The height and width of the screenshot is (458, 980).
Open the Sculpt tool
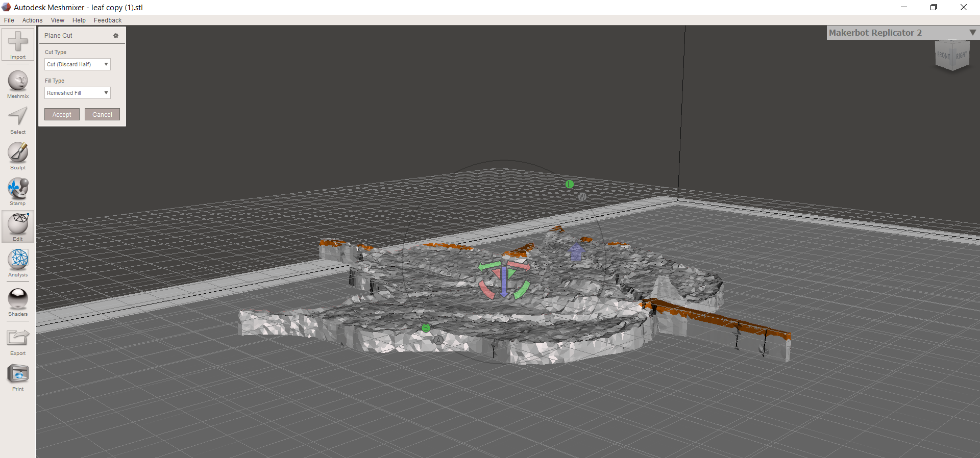18,156
